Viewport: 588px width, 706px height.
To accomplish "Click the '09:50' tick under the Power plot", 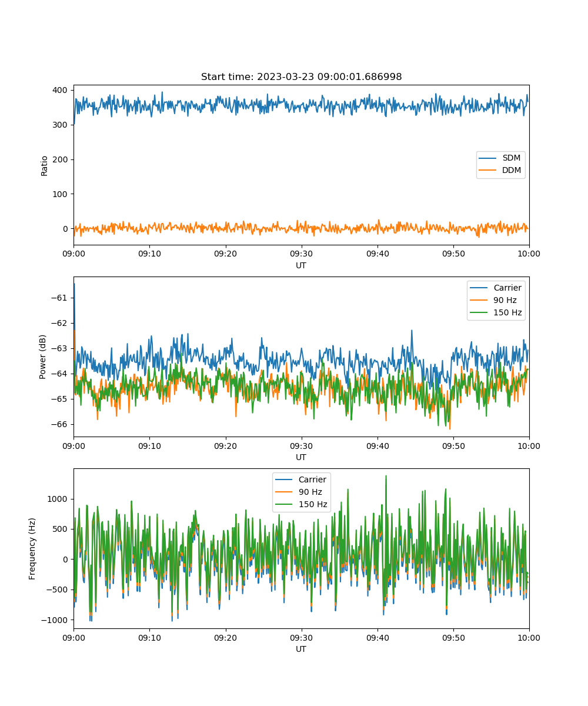I will (453, 446).
